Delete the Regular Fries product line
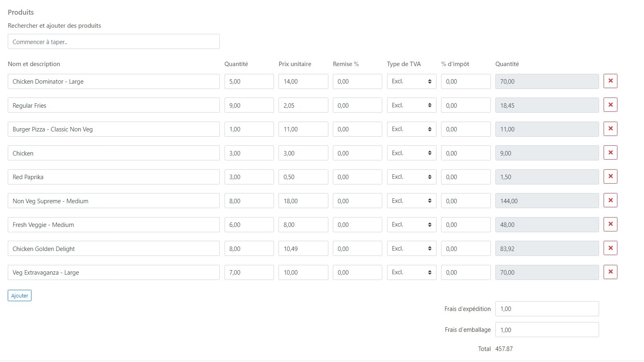Image resolution: width=644 pixels, height=362 pixels. (610, 105)
